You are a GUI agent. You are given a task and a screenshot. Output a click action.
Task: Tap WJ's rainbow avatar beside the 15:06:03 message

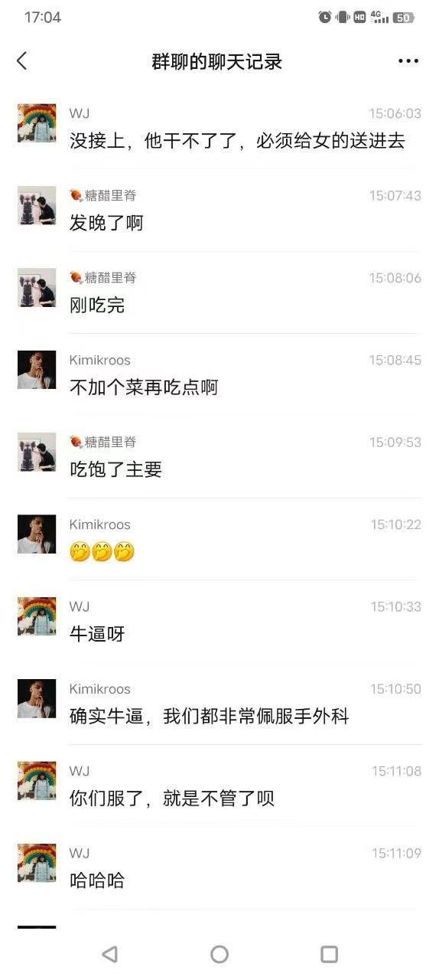(37, 123)
